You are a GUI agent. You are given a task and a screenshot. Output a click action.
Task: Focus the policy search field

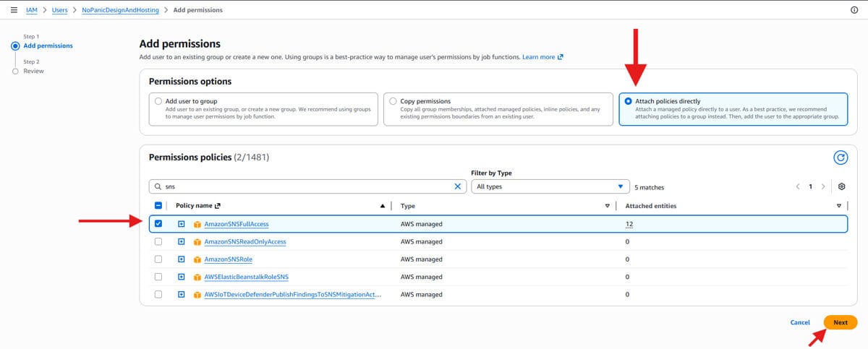(x=307, y=186)
